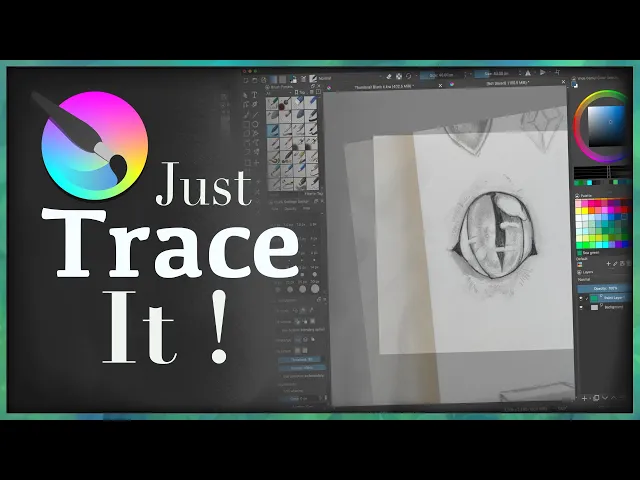
Task: Edit the selected palette color with pencil icon
Action: 615,264
